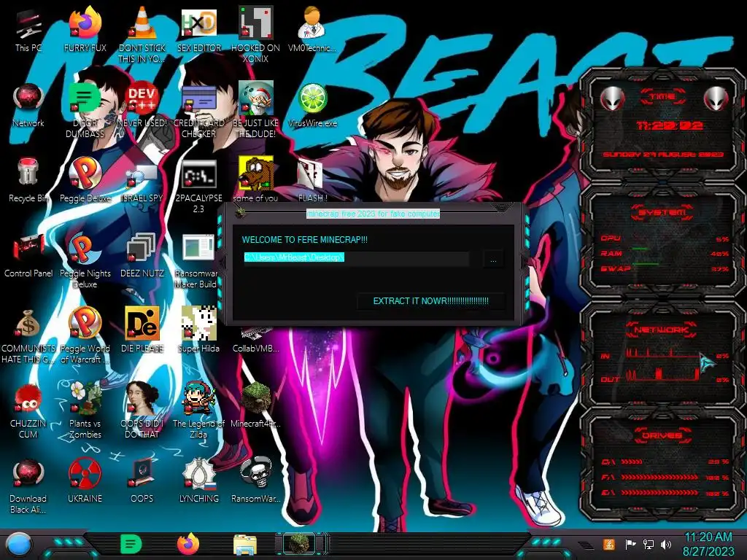Click the extraction path input field
This screenshot has height=560, width=747.
[356, 257]
